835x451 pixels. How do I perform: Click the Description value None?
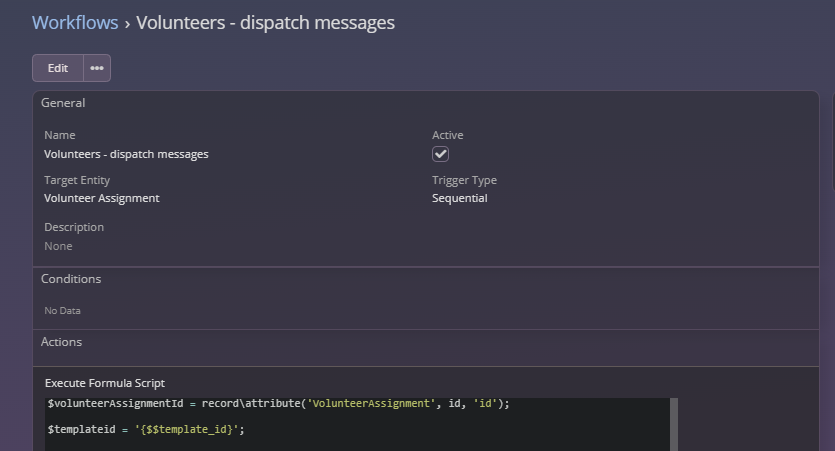(x=58, y=246)
